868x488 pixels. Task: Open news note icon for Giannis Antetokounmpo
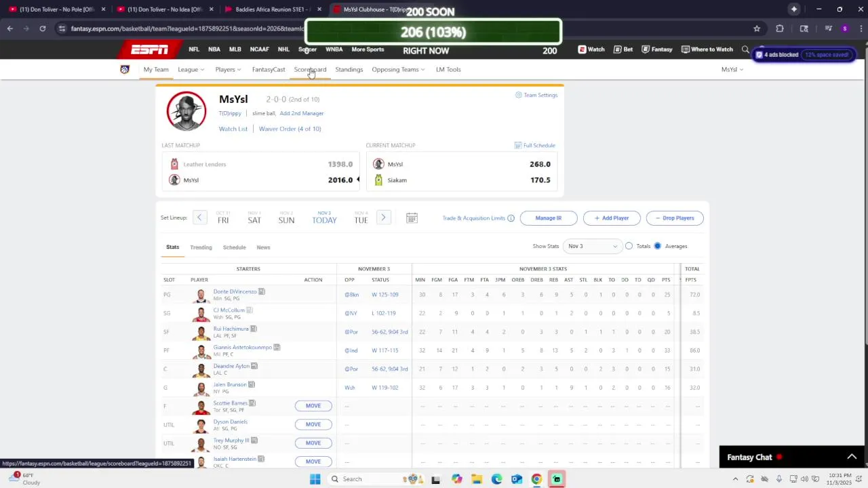(277, 347)
